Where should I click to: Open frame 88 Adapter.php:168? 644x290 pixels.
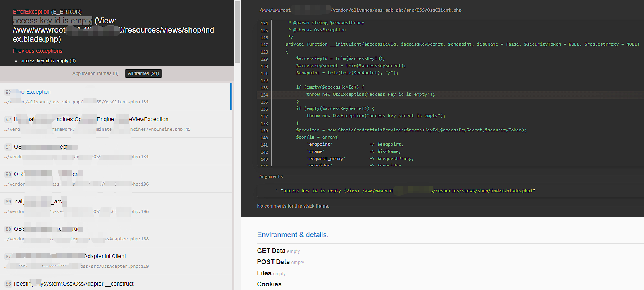(116, 234)
